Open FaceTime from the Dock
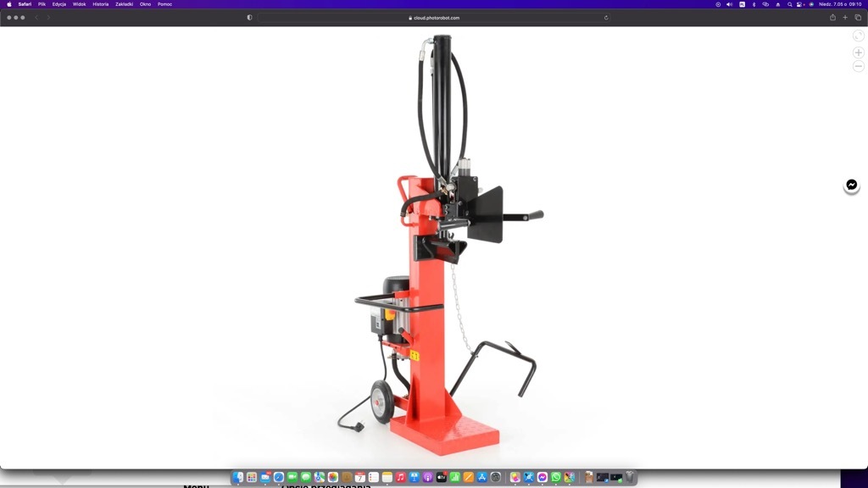 (292, 478)
